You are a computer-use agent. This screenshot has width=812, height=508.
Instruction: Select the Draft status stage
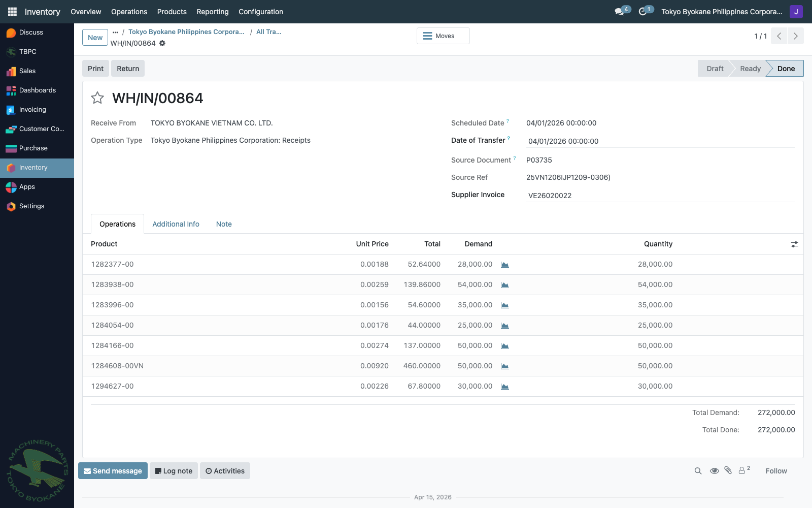coord(715,69)
